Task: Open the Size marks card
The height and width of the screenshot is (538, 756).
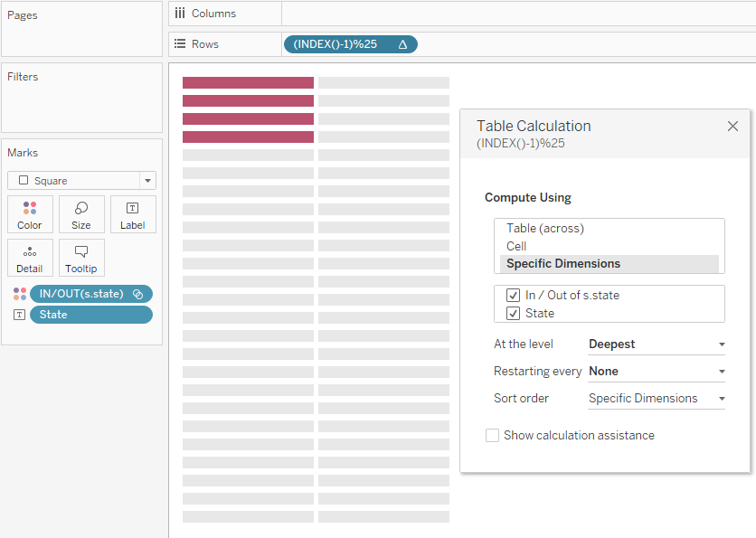Action: [x=81, y=214]
